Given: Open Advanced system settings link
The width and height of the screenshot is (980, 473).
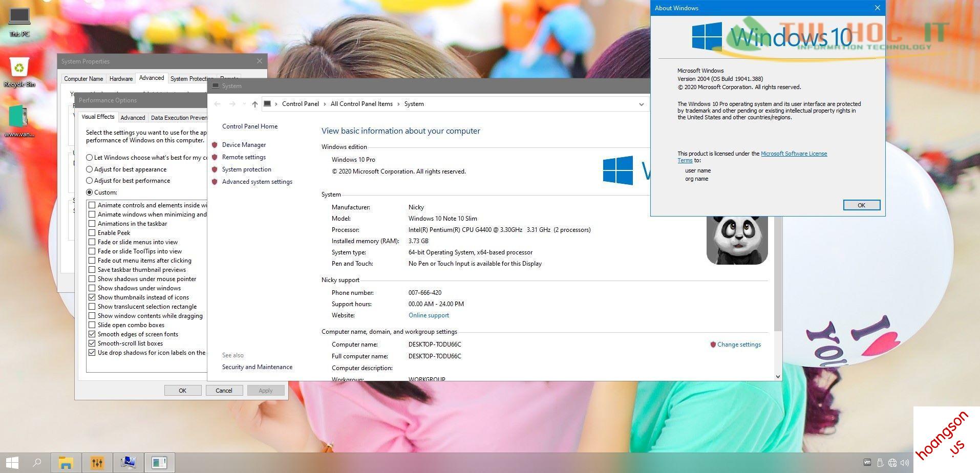Looking at the screenshot, I should pyautogui.click(x=257, y=182).
